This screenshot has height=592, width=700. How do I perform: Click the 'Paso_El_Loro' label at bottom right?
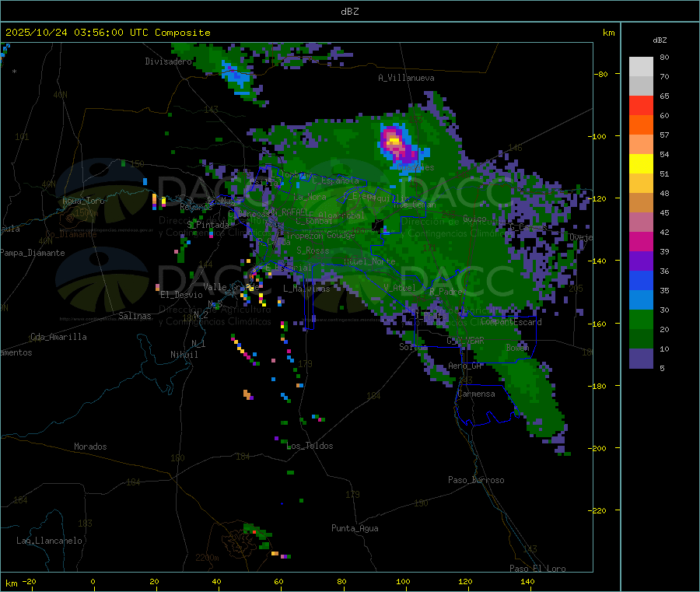(x=537, y=569)
